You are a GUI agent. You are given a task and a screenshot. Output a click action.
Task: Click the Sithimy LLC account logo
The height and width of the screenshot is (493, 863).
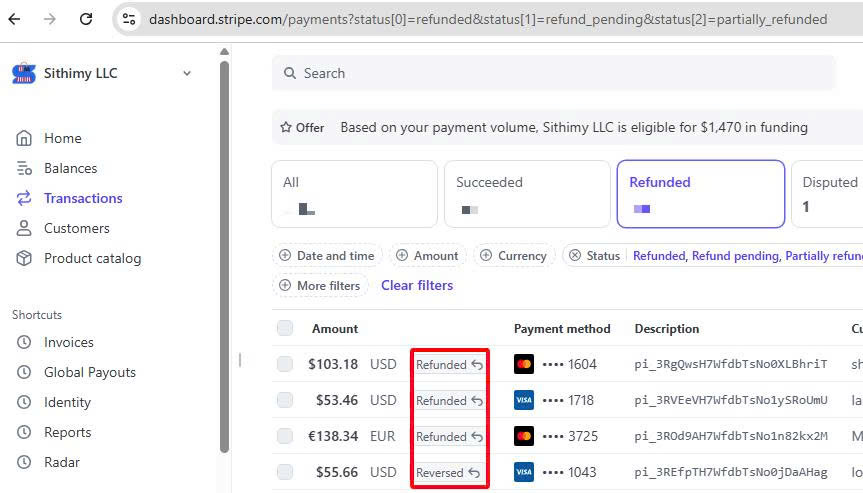(x=23, y=73)
